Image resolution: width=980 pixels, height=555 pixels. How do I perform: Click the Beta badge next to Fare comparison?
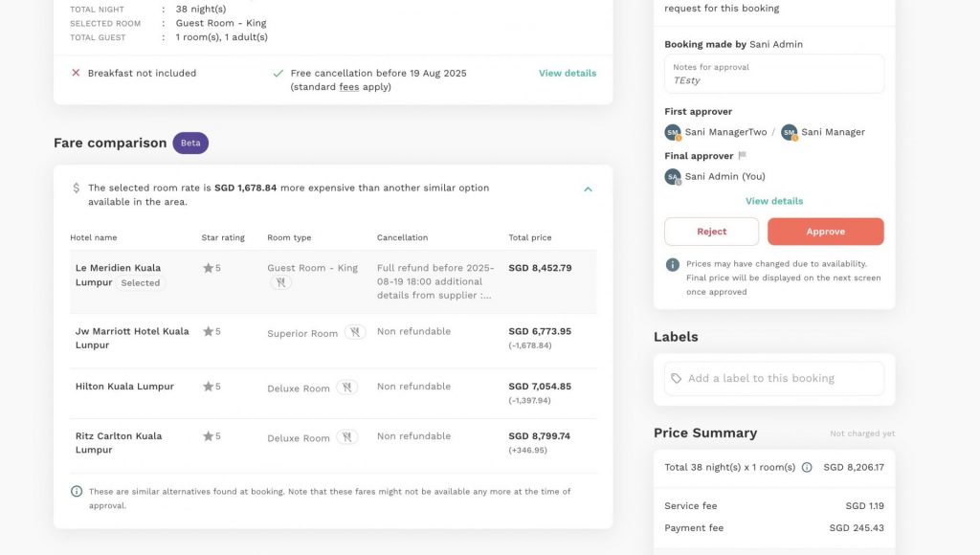[x=190, y=144]
